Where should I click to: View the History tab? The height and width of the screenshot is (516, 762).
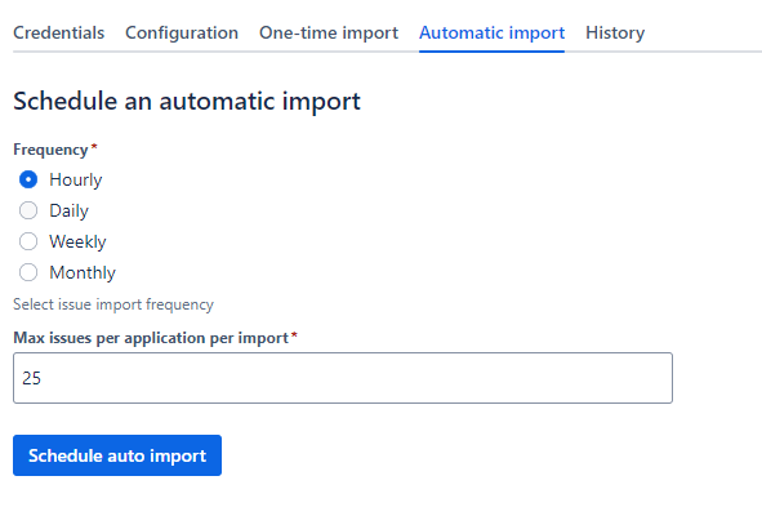tap(614, 33)
